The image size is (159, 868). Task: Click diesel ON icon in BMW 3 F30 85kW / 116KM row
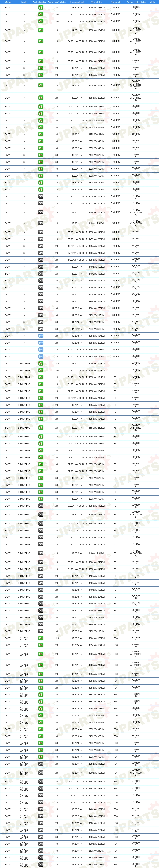41,223
